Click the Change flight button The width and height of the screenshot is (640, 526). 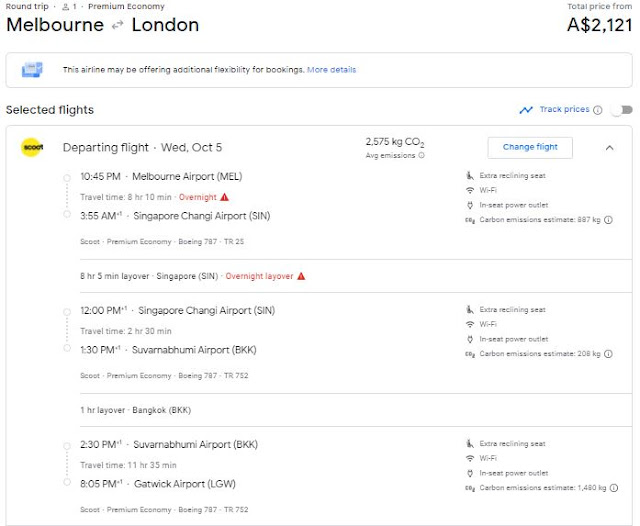(530, 147)
